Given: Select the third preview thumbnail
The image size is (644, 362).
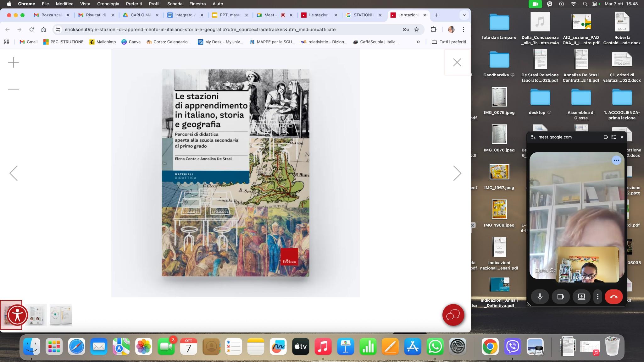Looking at the screenshot, I should coord(60,315).
